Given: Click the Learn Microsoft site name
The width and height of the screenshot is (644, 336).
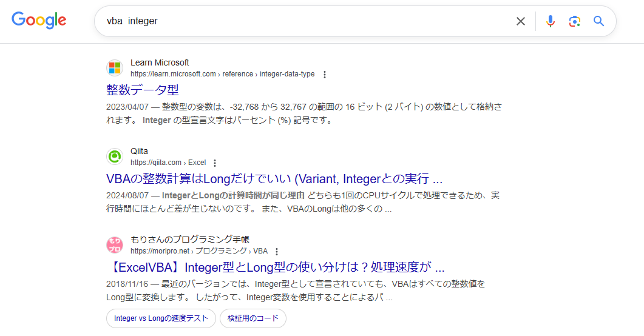Looking at the screenshot, I should coord(160,62).
